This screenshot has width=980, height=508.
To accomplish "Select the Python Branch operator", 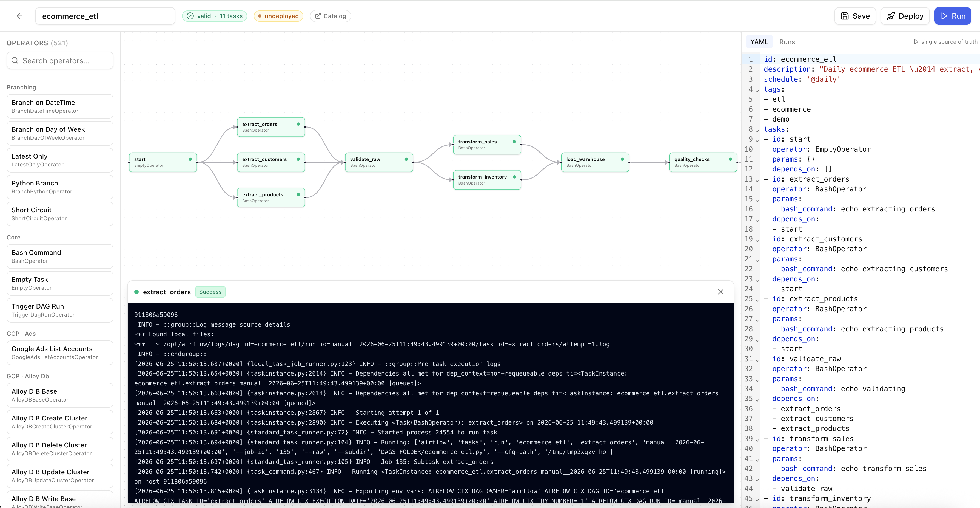I will pos(60,187).
